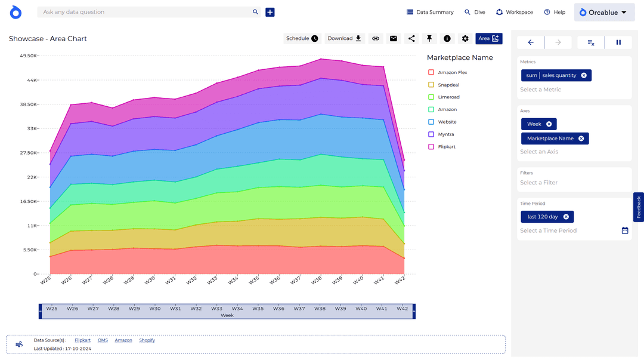Screen dimensions: 644x363
Task: Open chart info via the info icon
Action: pyautogui.click(x=447, y=39)
